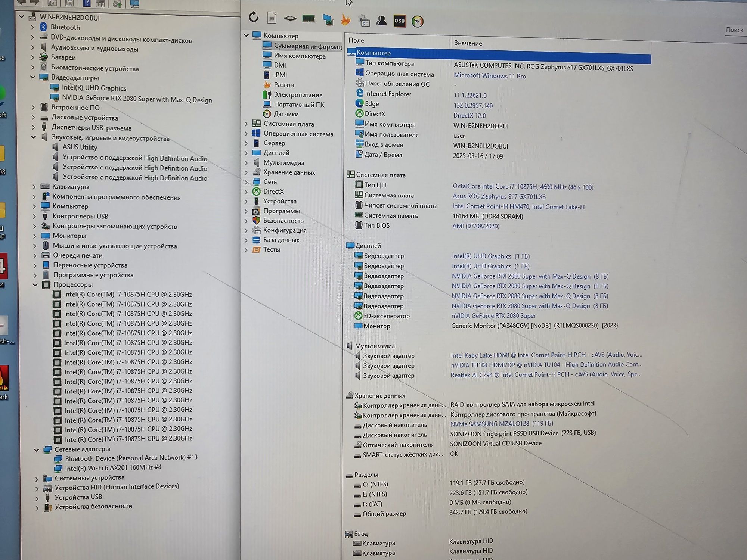Select Суммарная информация in tree
747x560 pixels.
(307, 46)
